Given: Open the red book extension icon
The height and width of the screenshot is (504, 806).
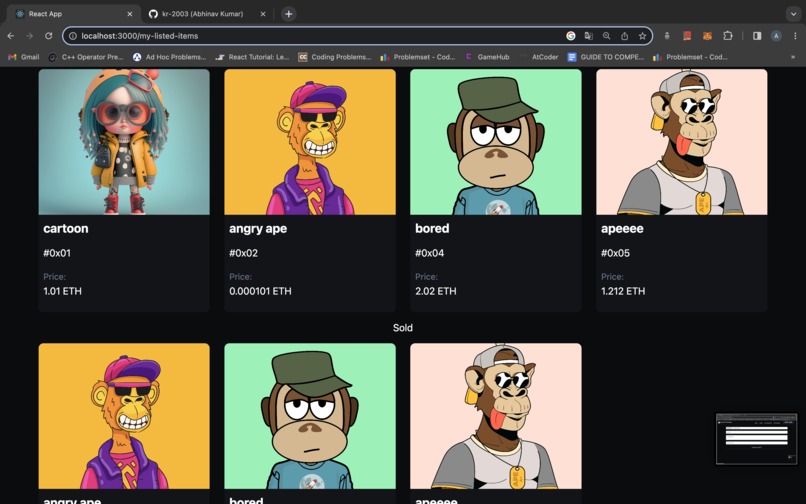Looking at the screenshot, I should pyautogui.click(x=687, y=36).
